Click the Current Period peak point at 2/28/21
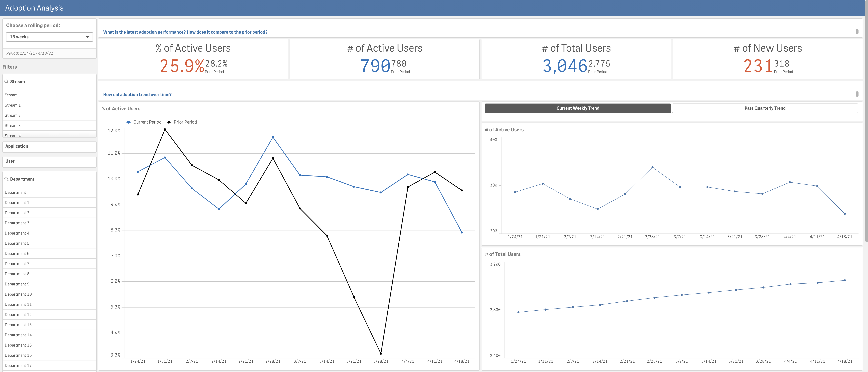Viewport: 868px width, 372px height. [x=273, y=137]
